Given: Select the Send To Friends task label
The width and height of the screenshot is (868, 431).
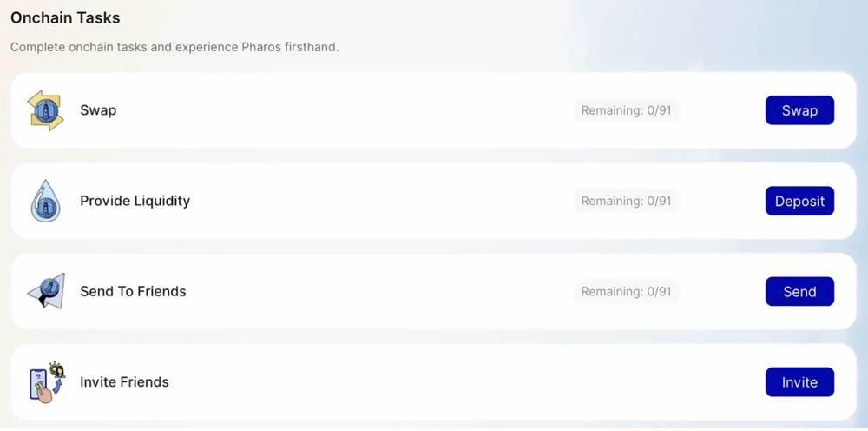Looking at the screenshot, I should [133, 291].
